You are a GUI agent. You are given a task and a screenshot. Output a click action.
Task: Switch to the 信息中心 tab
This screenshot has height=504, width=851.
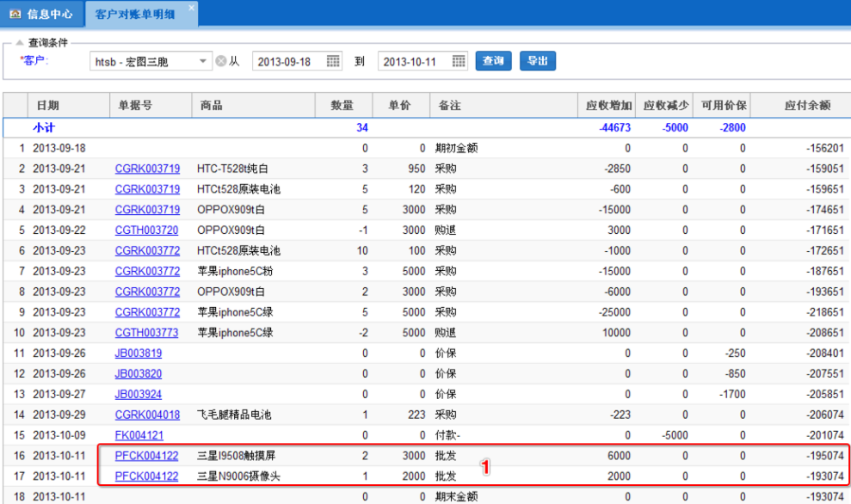click(x=43, y=13)
